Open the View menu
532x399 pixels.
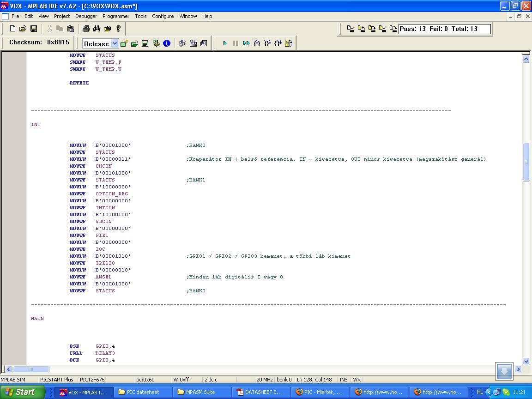(x=43, y=16)
